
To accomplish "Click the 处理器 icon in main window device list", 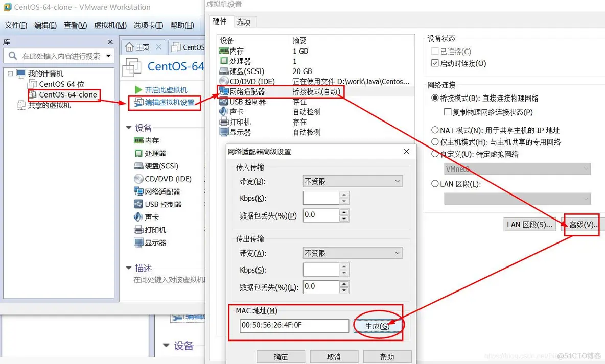I will pos(138,154).
